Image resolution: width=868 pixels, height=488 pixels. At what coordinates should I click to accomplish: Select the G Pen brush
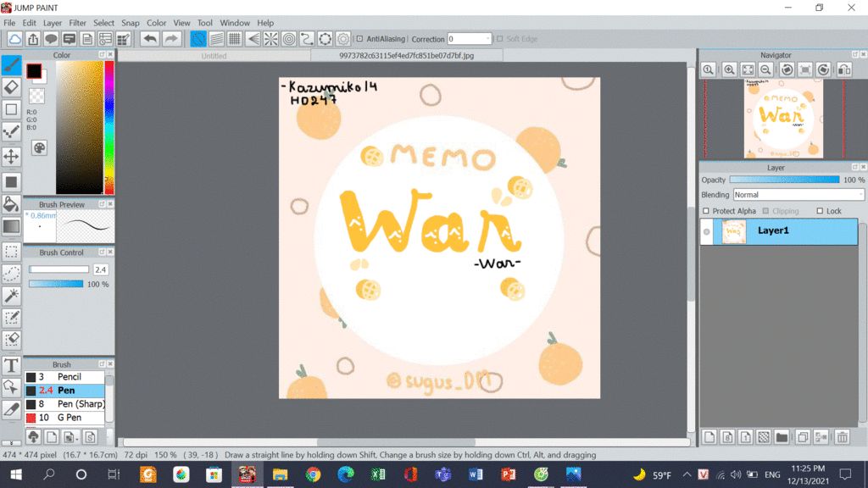[64, 418]
